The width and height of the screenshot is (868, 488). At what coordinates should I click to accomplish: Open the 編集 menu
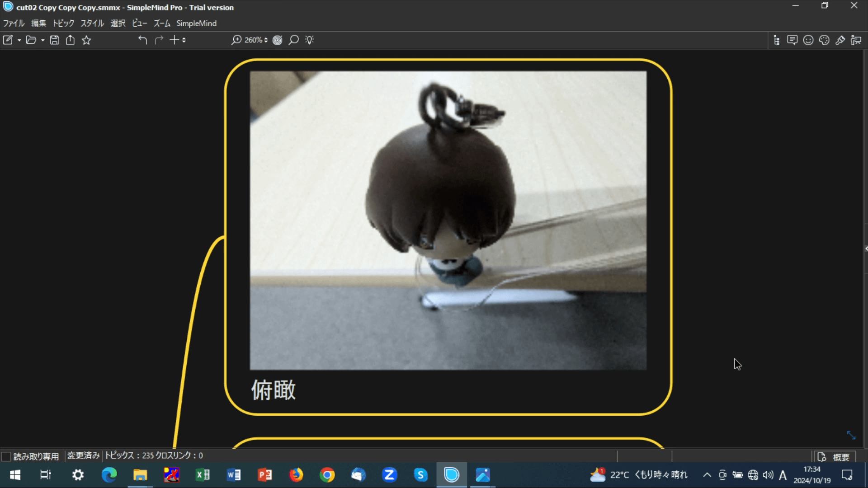click(38, 23)
